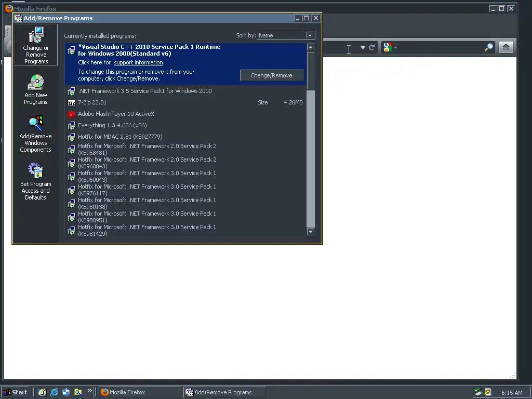Click the .NET Framework 3.5 Service Pack1 icon
This screenshot has height=399, width=532.
click(x=71, y=91)
